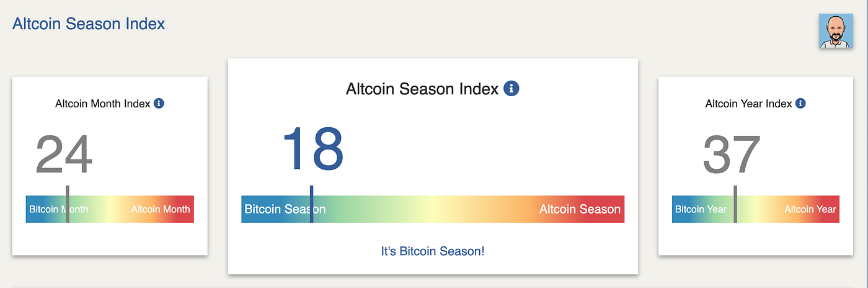Click the "Bitcoin Month" gauge label
The width and height of the screenshot is (868, 288).
(x=58, y=209)
